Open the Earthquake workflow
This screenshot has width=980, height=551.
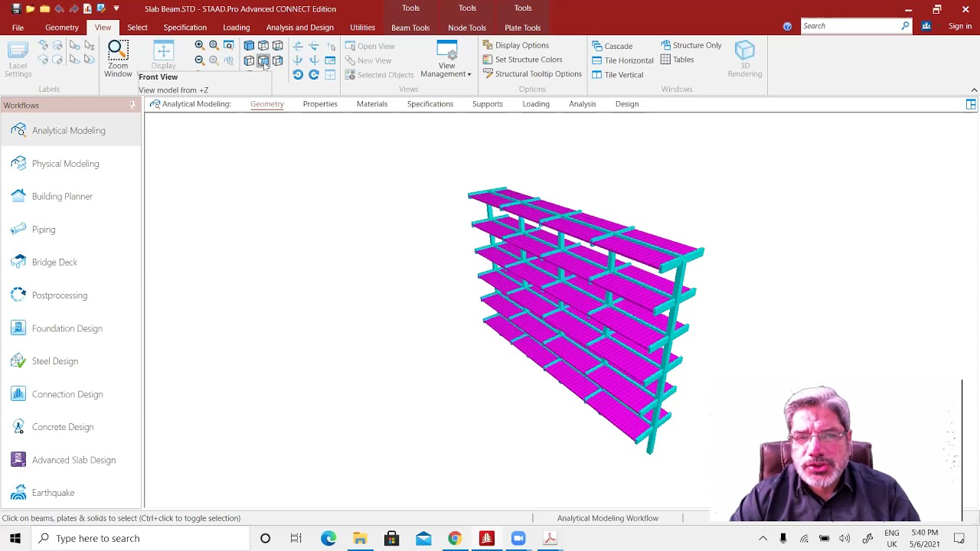(70, 493)
